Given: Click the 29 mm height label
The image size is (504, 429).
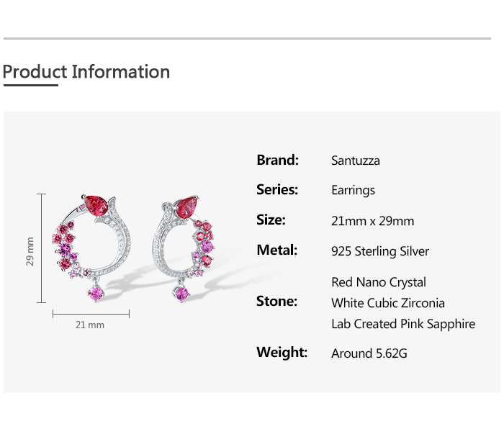Looking at the screenshot, I should coord(30,251).
